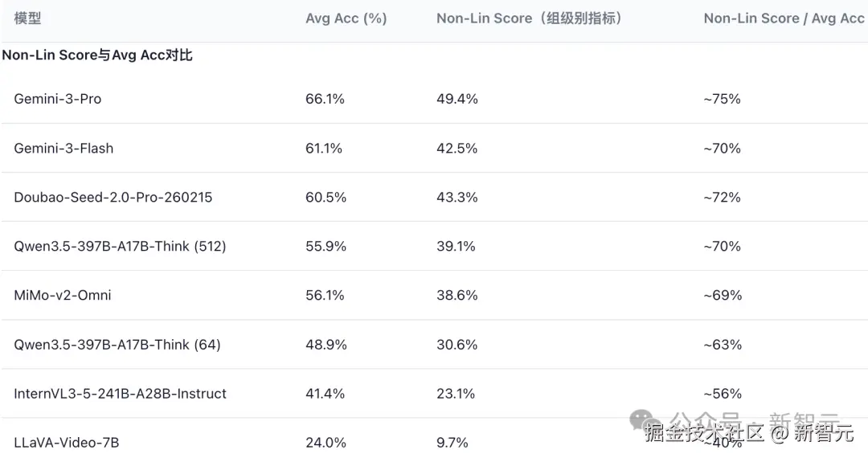This screenshot has width=868, height=458.
Task: Click the 49.4% Non-Lin Score cell
Action: point(457,99)
